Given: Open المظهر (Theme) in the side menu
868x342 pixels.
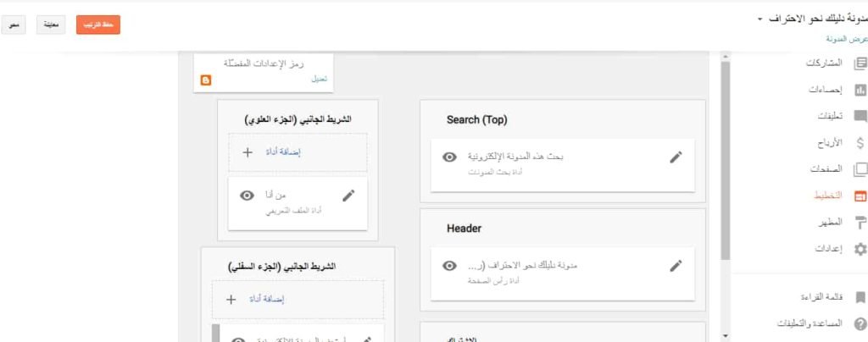Looking at the screenshot, I should pos(831,222).
